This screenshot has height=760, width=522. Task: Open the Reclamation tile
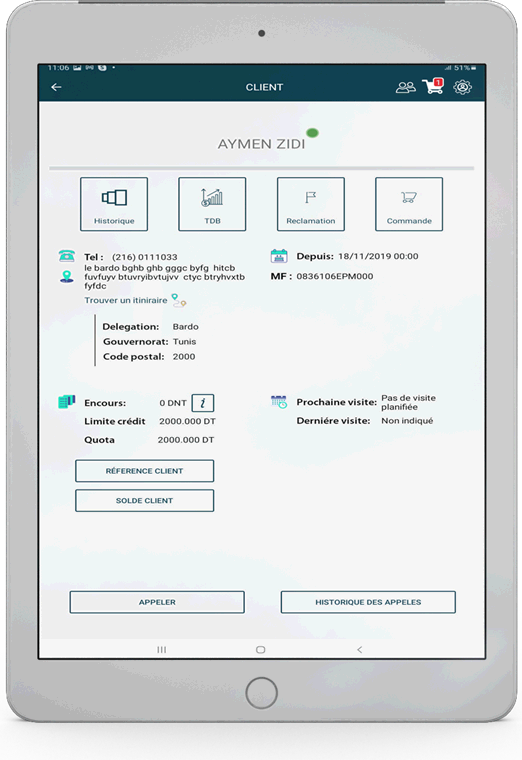311,204
